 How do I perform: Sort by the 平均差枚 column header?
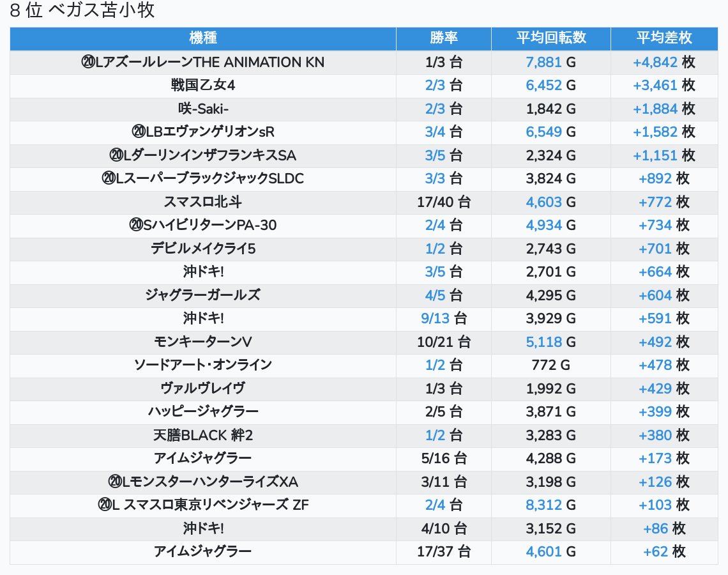click(664, 38)
